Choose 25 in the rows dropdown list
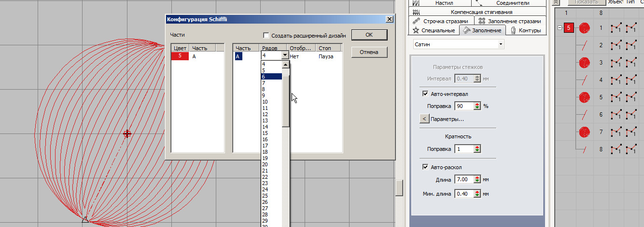This screenshot has height=227, width=644. pos(271,196)
